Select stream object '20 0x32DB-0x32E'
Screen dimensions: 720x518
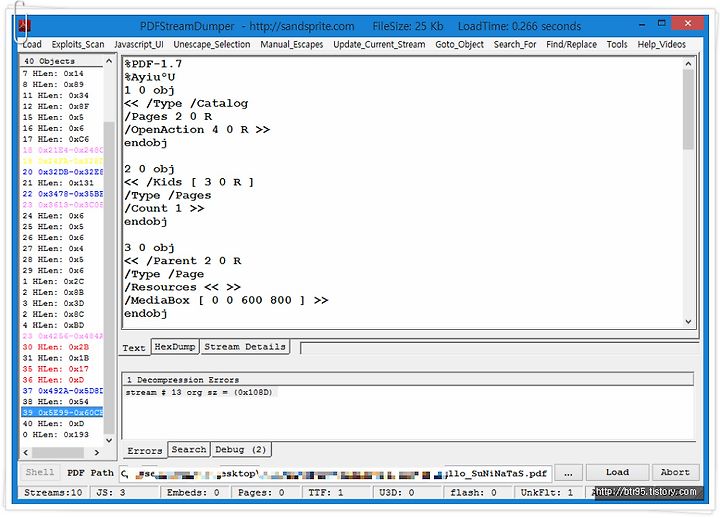pos(62,172)
